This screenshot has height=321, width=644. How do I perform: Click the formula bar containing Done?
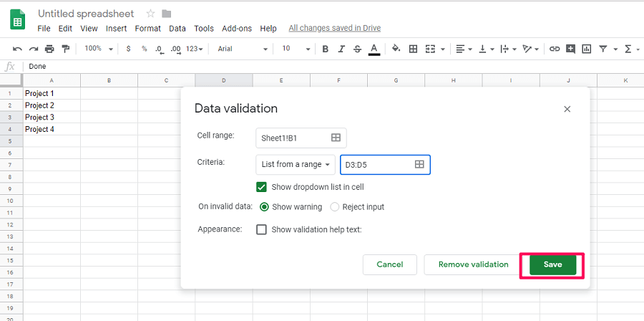point(333,66)
